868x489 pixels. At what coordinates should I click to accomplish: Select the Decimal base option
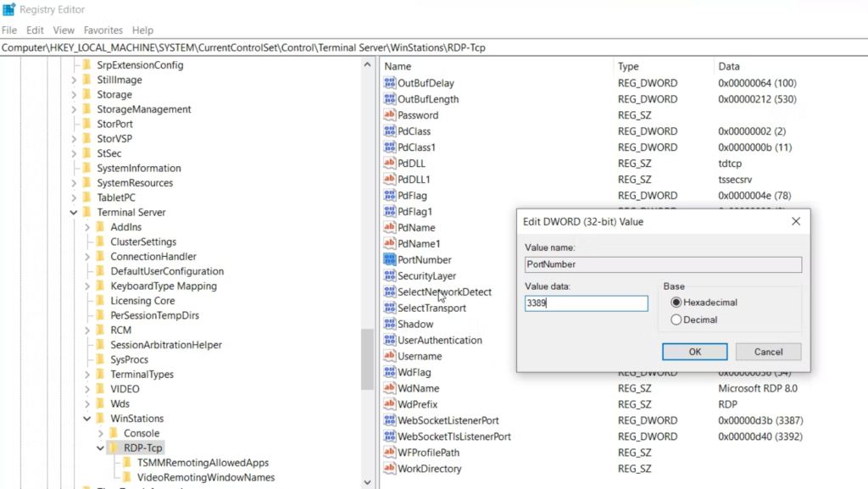coord(676,319)
